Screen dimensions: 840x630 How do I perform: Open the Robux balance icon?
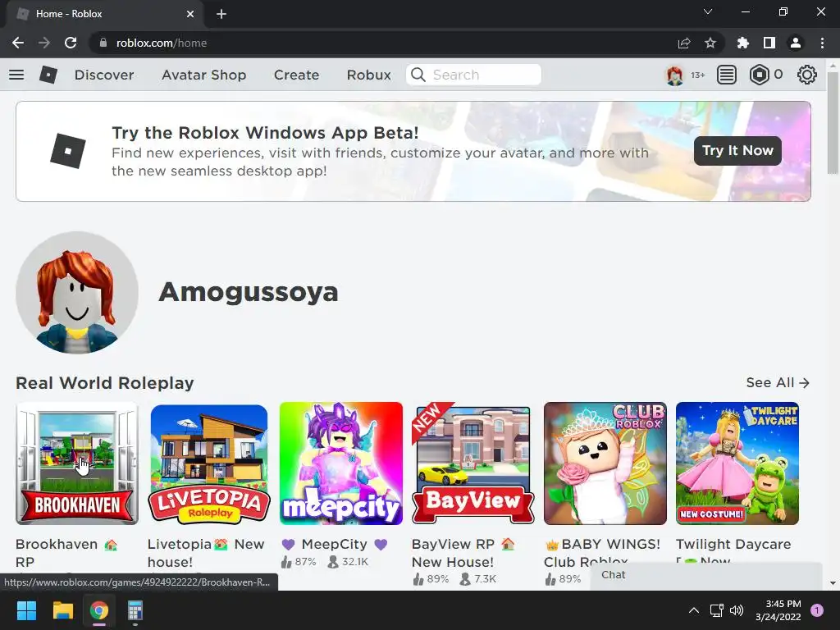click(x=759, y=75)
